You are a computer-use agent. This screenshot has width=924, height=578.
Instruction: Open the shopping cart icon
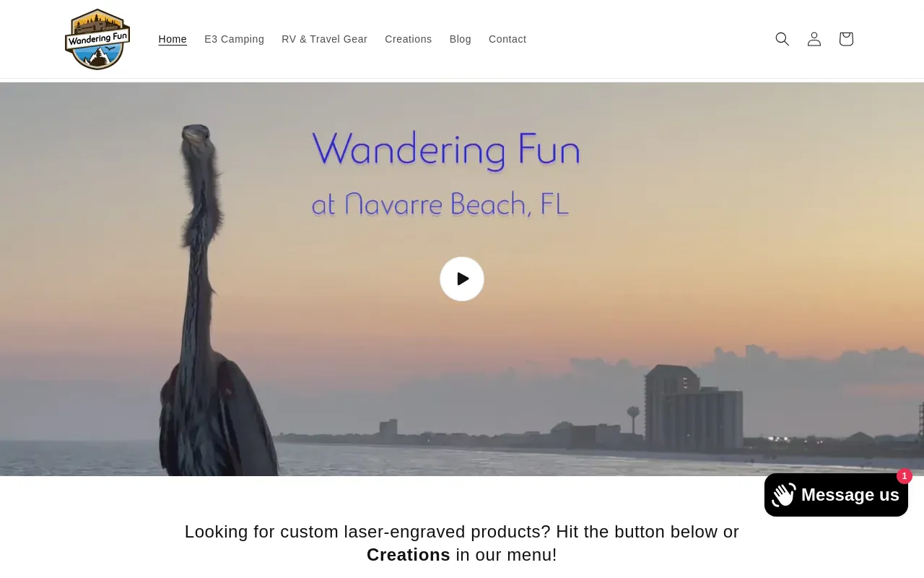(x=846, y=39)
